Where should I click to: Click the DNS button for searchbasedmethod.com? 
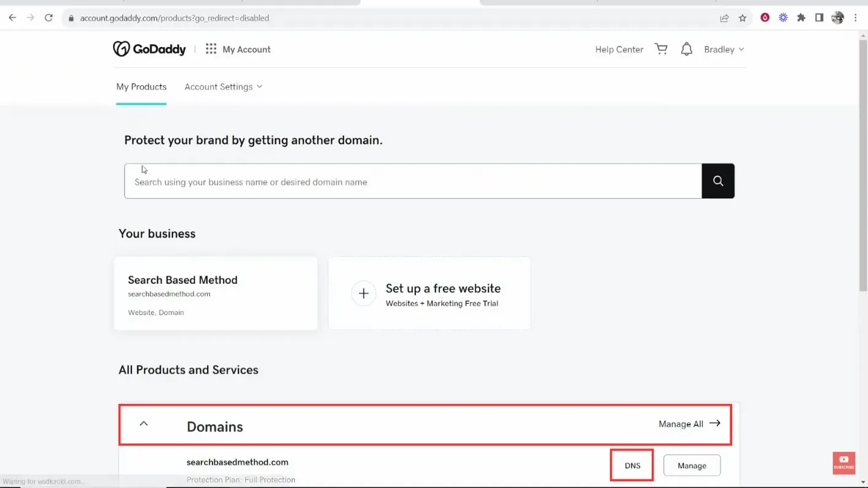pos(632,465)
